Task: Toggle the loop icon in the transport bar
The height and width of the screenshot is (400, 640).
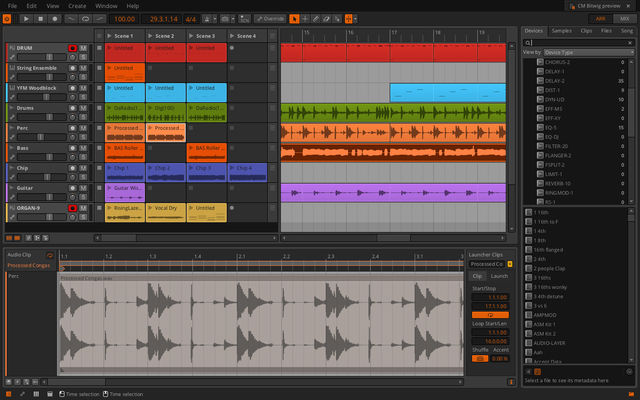Action: pyautogui.click(x=85, y=19)
